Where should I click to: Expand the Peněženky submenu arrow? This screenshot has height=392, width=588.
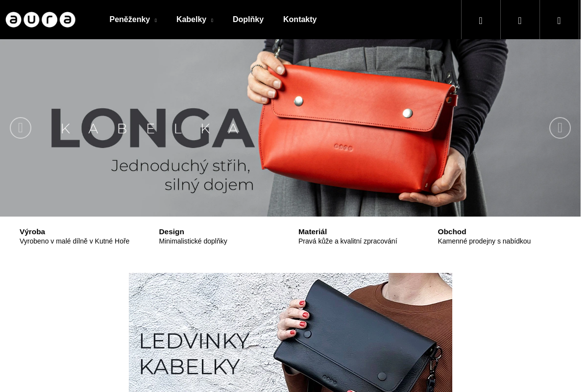point(156,21)
